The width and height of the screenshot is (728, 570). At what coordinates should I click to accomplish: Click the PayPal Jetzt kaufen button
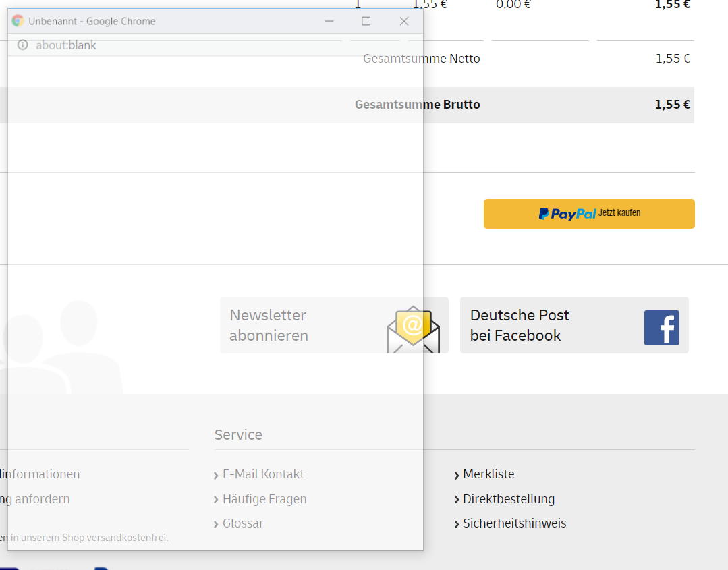pos(589,214)
